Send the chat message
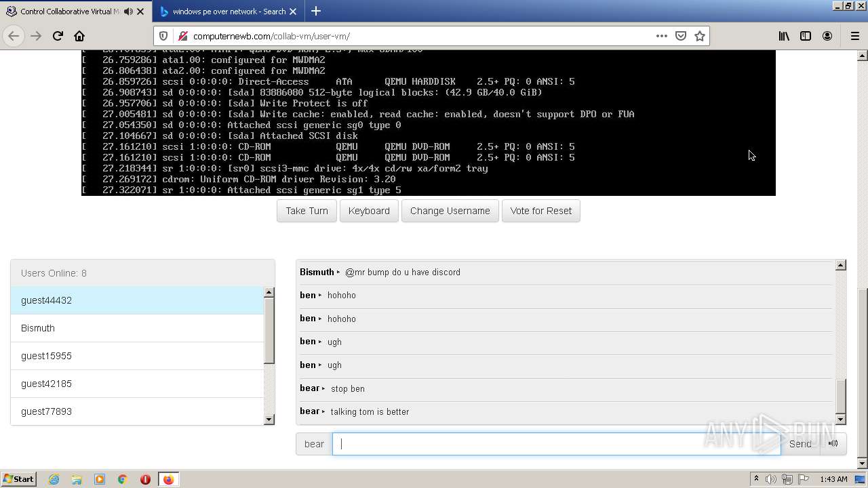This screenshot has height=488, width=868. (x=800, y=444)
